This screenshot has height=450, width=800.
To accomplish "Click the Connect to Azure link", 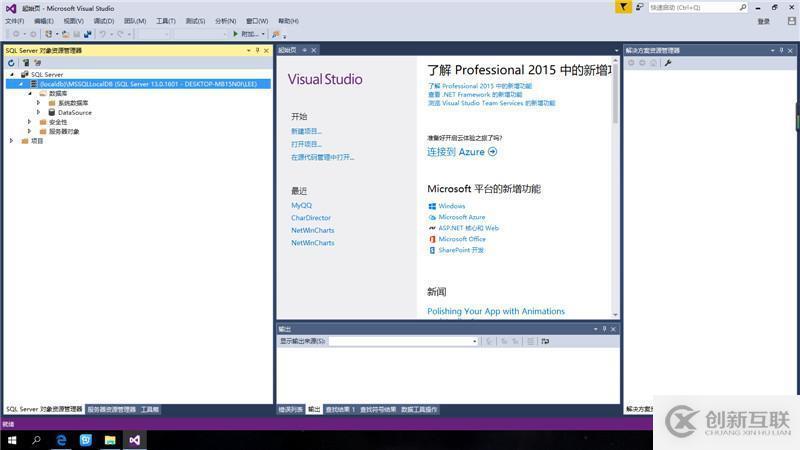I will (462, 152).
